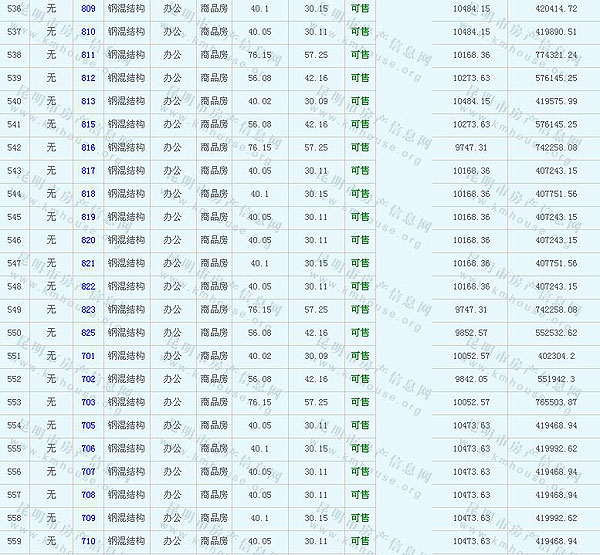This screenshot has height=555, width=600.
Task: Click room number 825
Action: tap(88, 333)
